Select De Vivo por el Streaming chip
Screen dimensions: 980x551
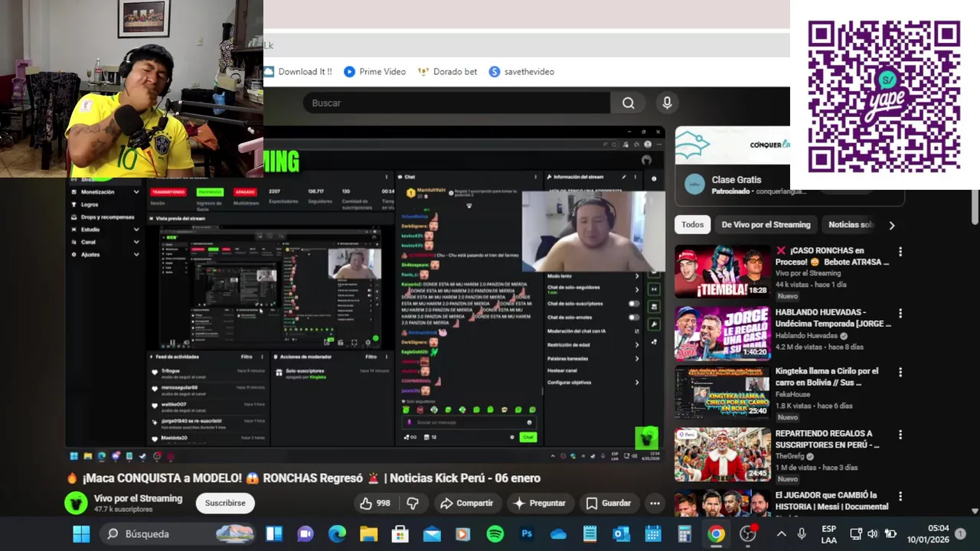point(766,225)
